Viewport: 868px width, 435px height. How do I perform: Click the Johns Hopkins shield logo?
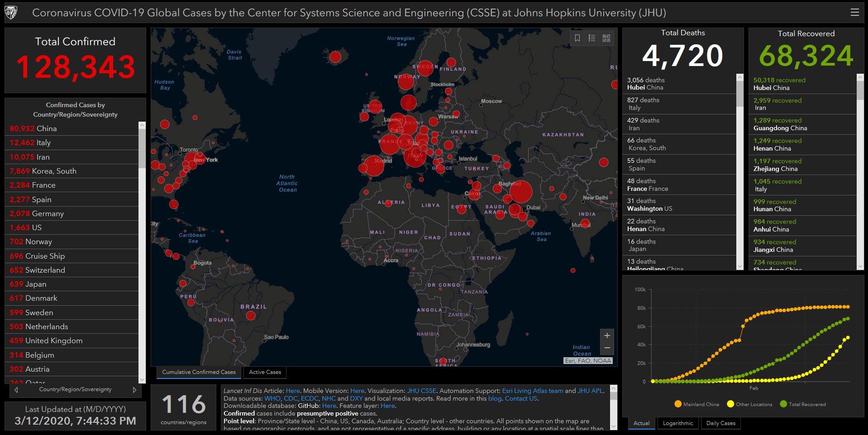(11, 13)
